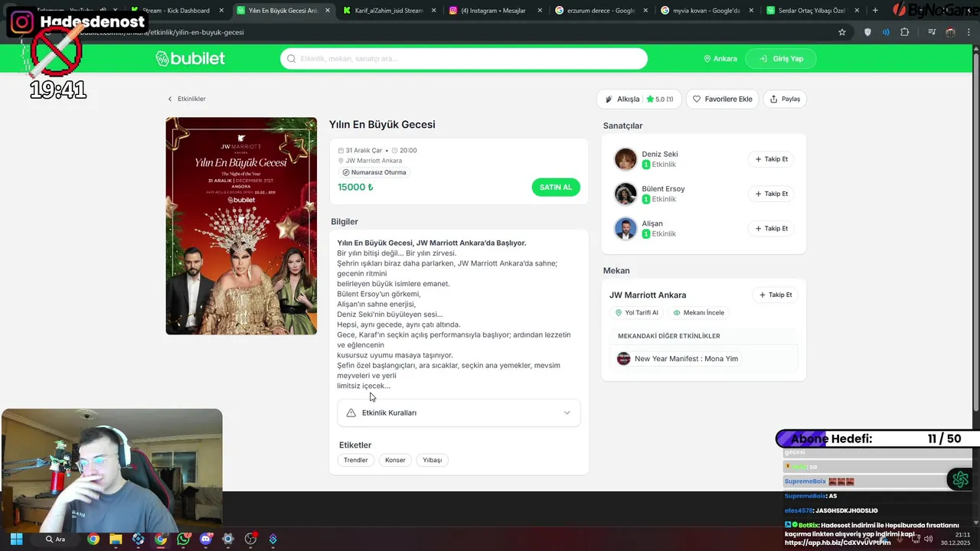
Task: Click the JW Marriott Ankara venue text under date
Action: coord(374,161)
